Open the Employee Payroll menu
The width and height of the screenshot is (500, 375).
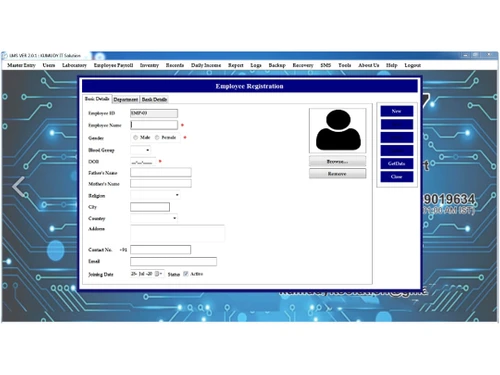tap(113, 65)
